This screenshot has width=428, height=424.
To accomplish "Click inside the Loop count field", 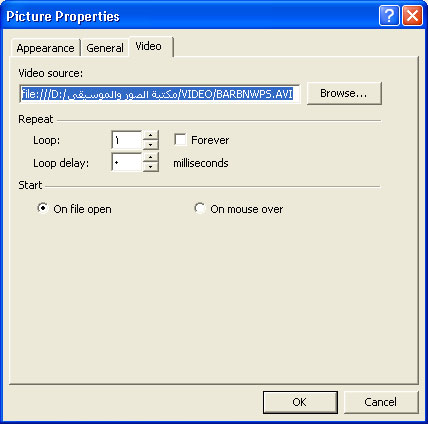I will click(127, 140).
